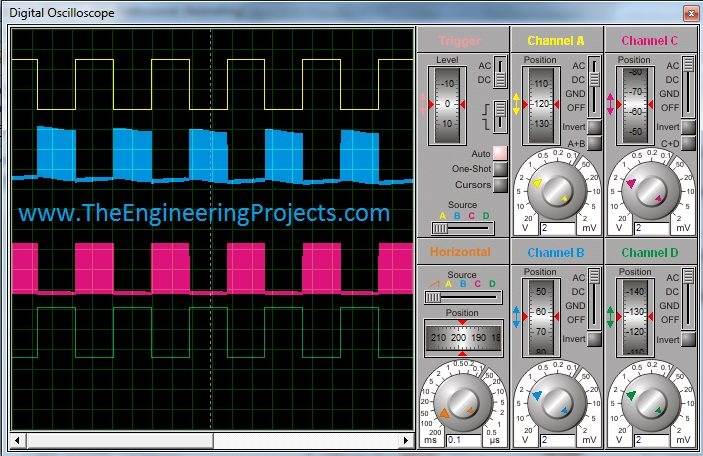703x456 pixels.
Task: Click the Channel D voltage value field
Action: [x=651, y=440]
